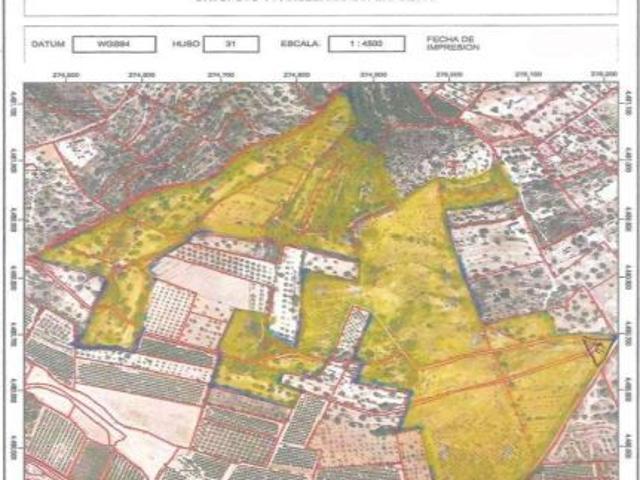Click the HUSO label
The image size is (640, 480).
(x=186, y=44)
